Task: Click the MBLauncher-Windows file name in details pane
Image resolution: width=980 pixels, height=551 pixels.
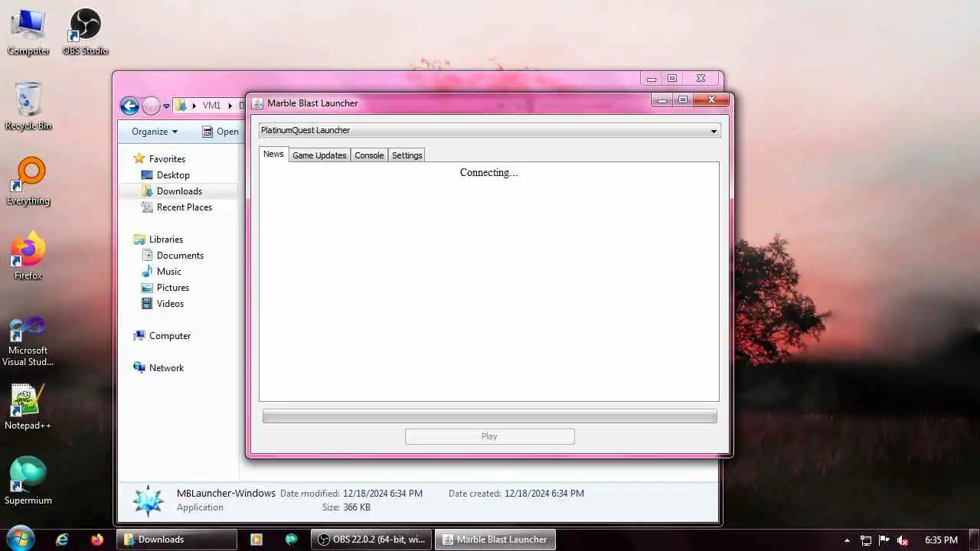Action: coord(226,494)
